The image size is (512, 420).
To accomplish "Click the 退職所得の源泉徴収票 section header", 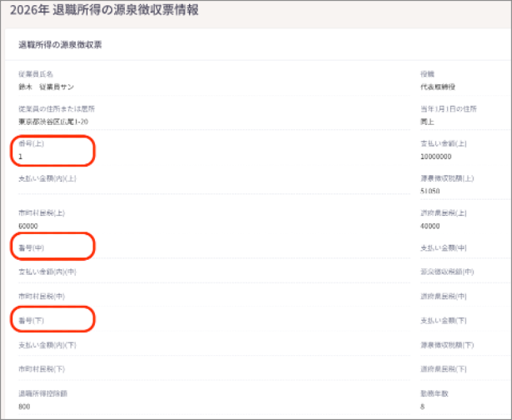I will click(x=60, y=45).
